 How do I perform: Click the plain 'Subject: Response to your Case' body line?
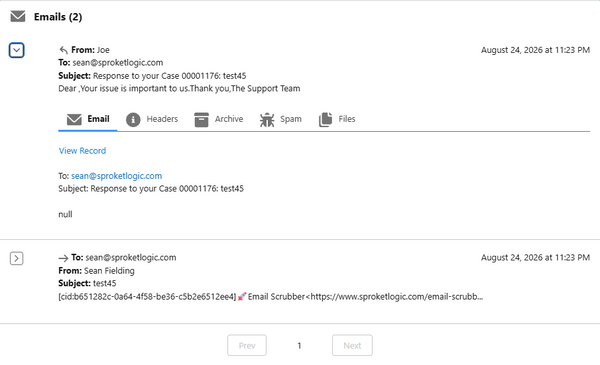(x=151, y=189)
